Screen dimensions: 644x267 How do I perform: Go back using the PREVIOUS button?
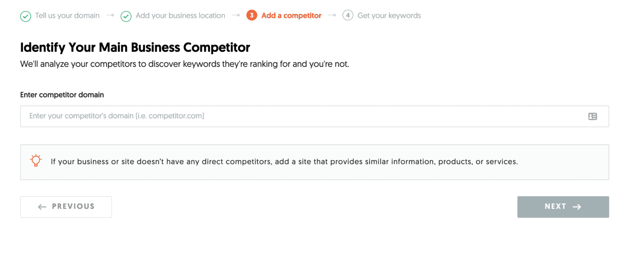click(66, 207)
